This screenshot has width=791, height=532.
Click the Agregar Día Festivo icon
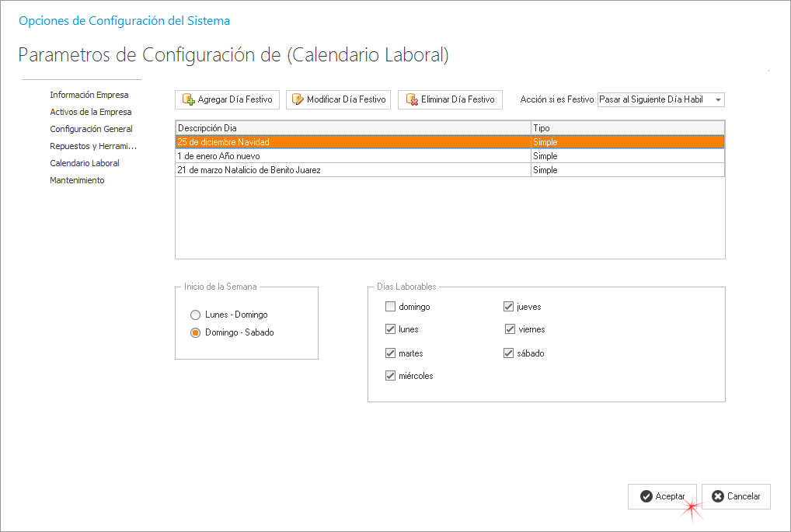188,99
